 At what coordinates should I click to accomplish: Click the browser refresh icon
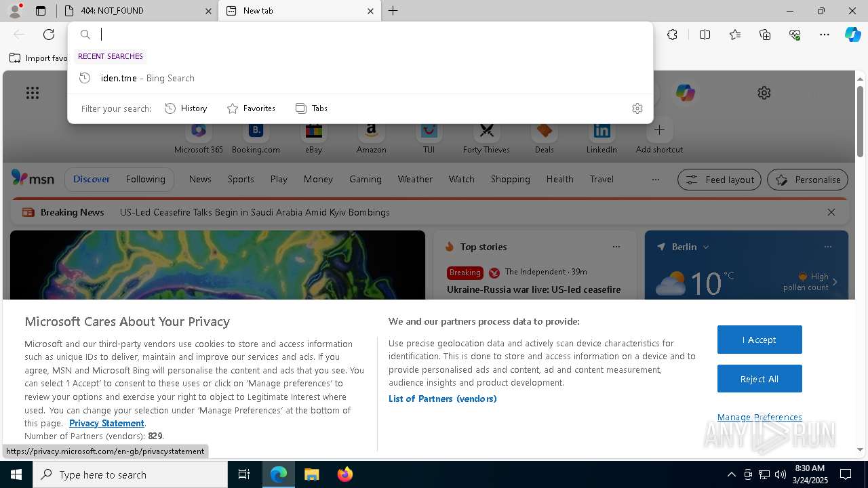coord(49,35)
